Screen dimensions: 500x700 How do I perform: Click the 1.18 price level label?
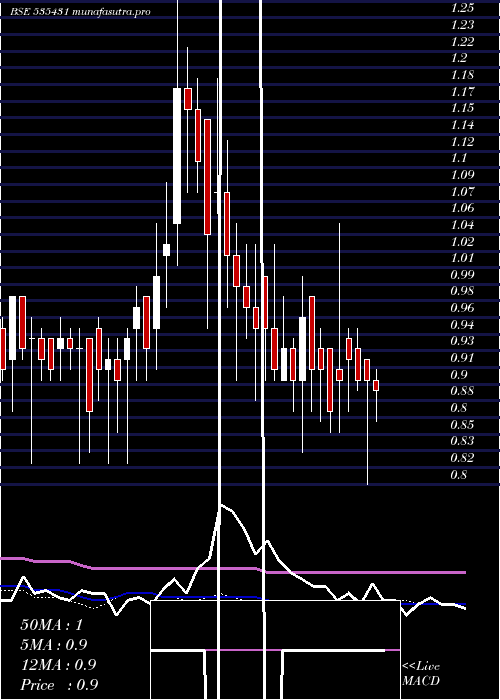[x=462, y=75]
